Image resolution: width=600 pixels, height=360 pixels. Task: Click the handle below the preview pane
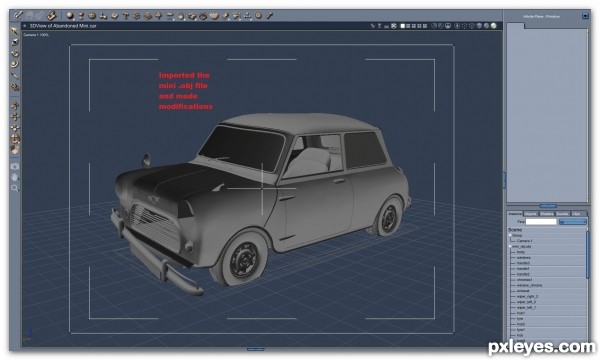click(548, 206)
